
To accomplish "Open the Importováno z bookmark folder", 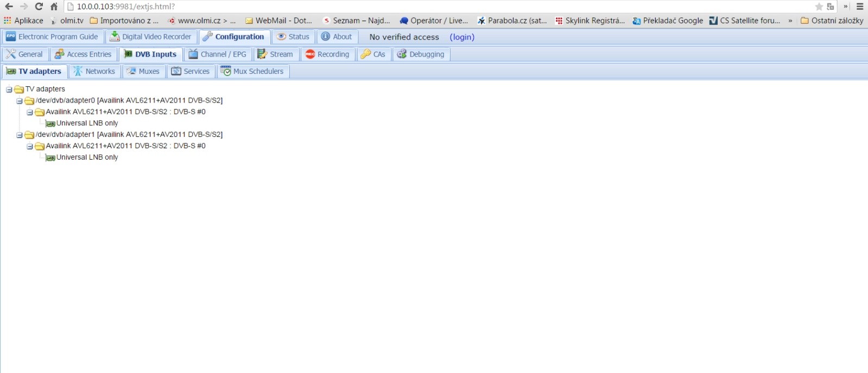I will [124, 21].
